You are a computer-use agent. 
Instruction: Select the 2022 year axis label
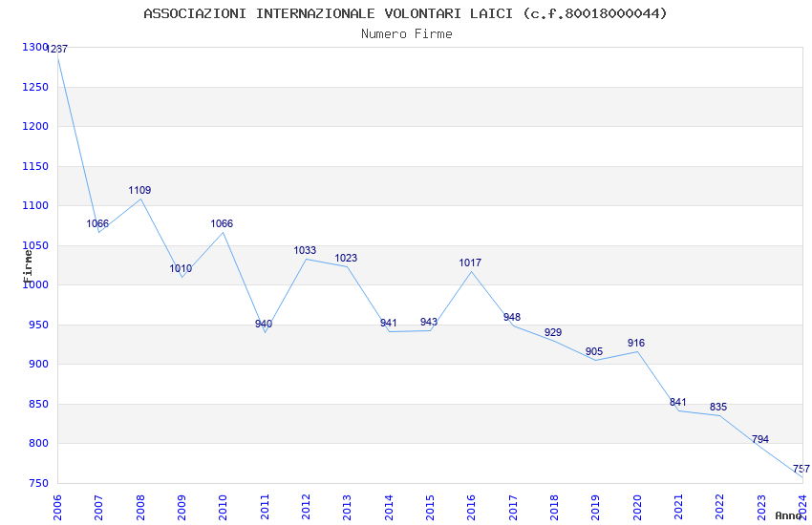point(720,508)
